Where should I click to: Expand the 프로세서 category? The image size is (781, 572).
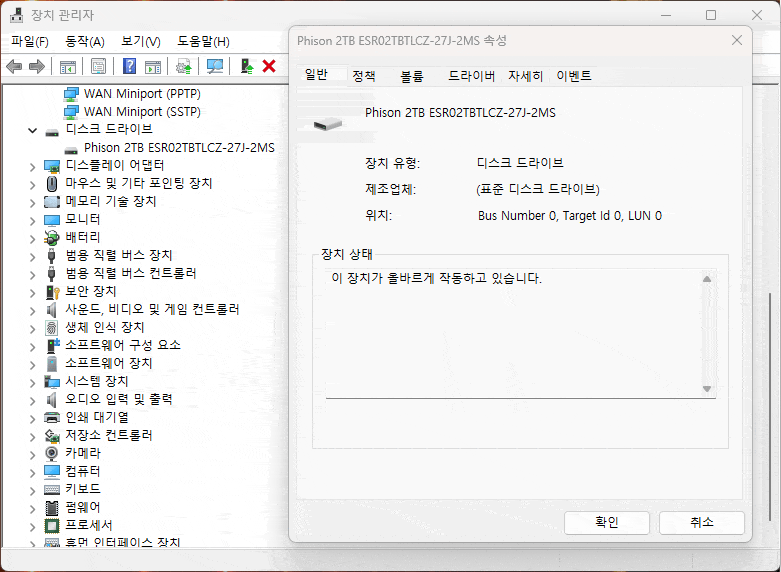coord(34,526)
